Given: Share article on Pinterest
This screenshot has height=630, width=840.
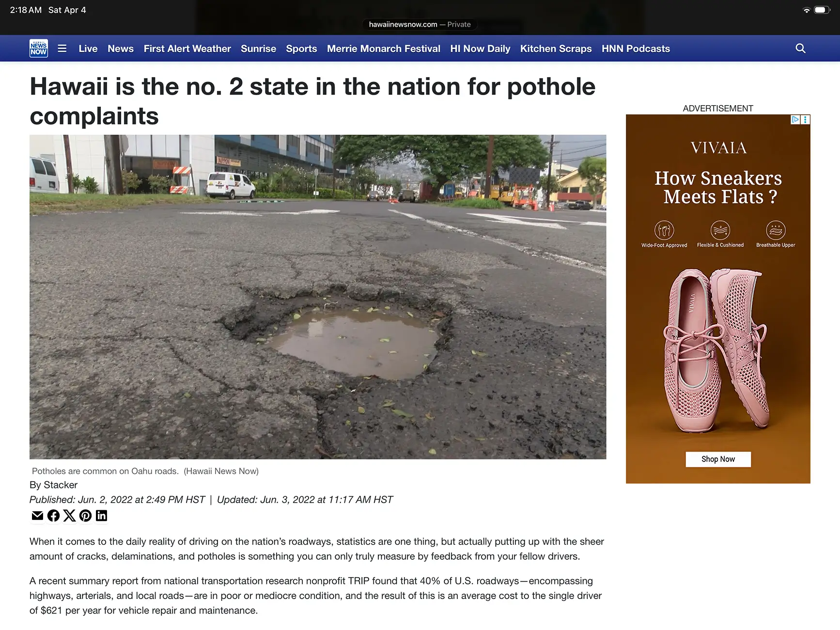Looking at the screenshot, I should [x=85, y=516].
